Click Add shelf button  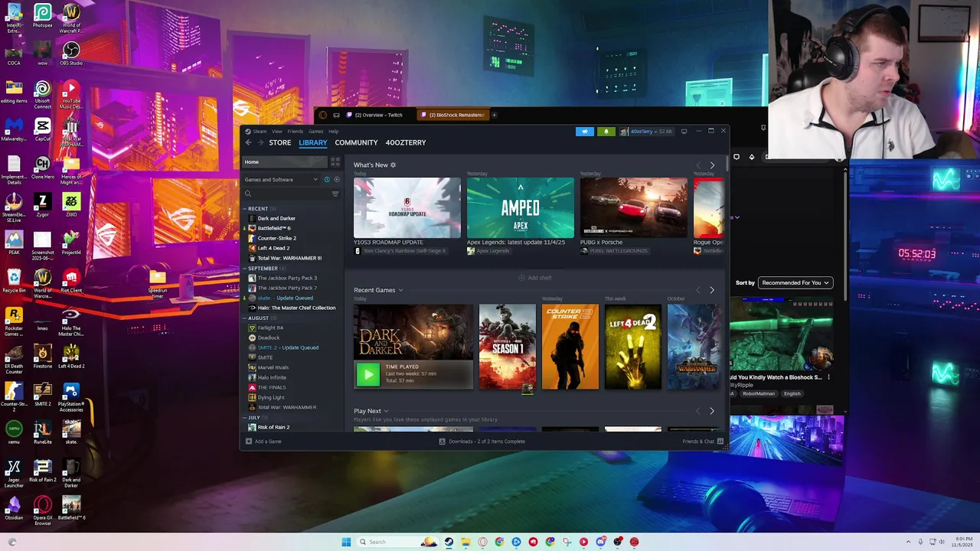tap(534, 278)
